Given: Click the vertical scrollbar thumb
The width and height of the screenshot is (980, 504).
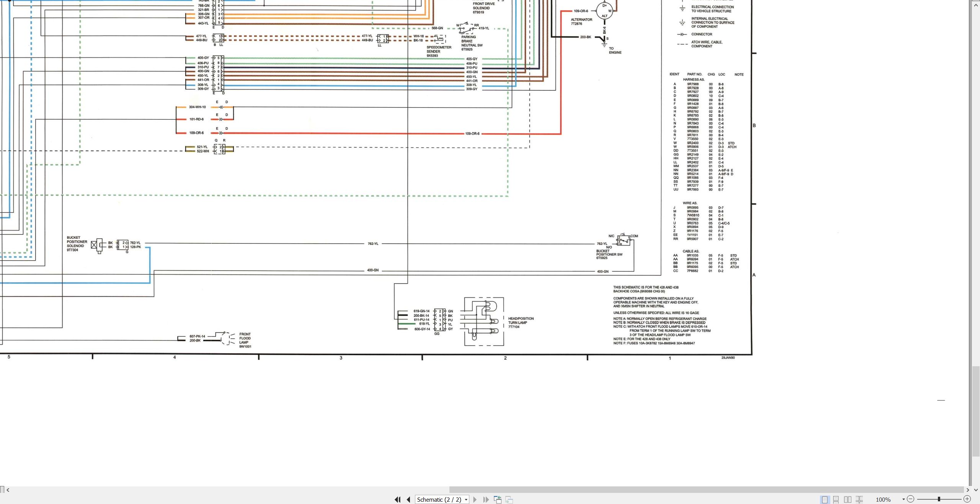Looking at the screenshot, I should [976, 411].
